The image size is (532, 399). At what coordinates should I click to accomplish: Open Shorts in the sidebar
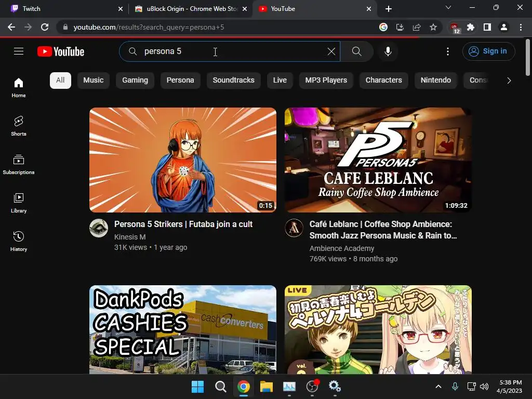coord(19,126)
